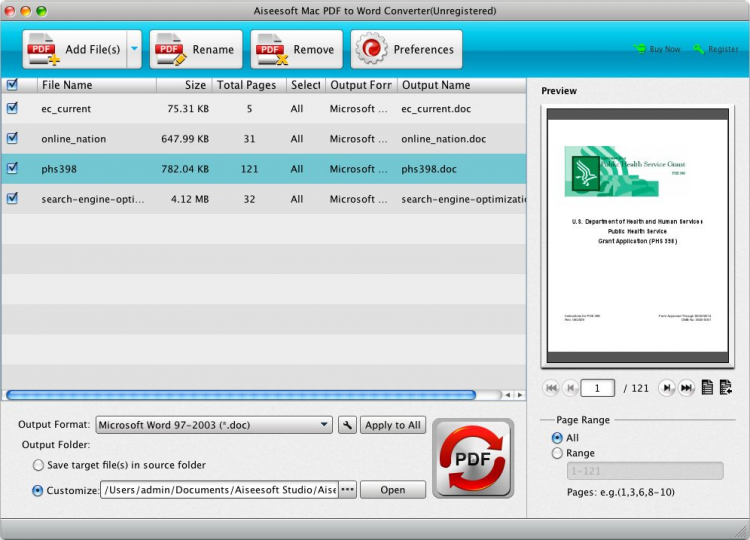Screen dimensions: 750x540
Task: Click the browse folder ellipsis button
Action: [348, 490]
